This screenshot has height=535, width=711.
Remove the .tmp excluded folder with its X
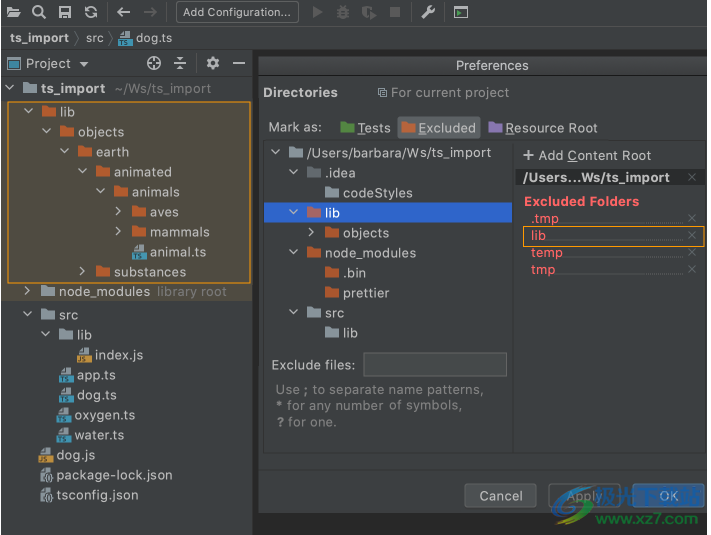[x=692, y=218]
